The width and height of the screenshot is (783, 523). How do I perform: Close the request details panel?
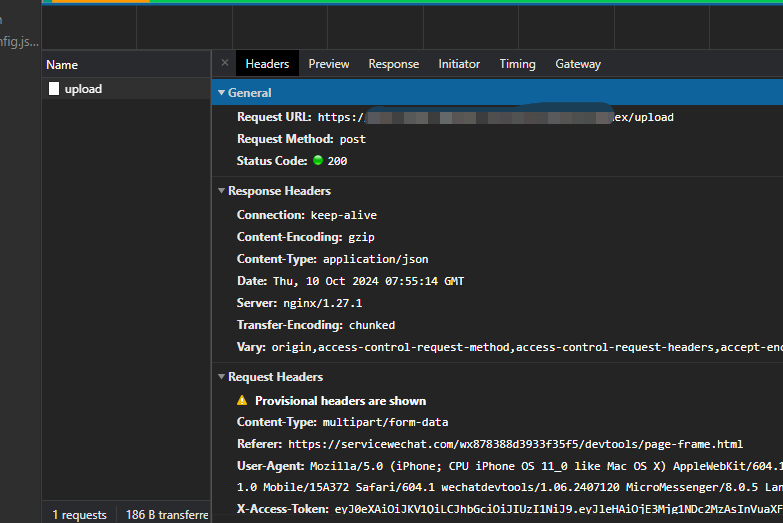[225, 63]
